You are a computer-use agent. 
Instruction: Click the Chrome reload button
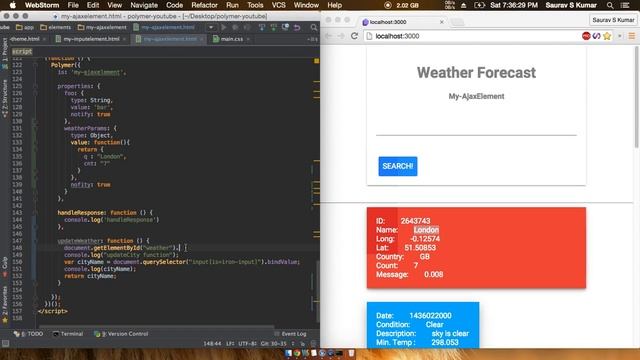354,36
